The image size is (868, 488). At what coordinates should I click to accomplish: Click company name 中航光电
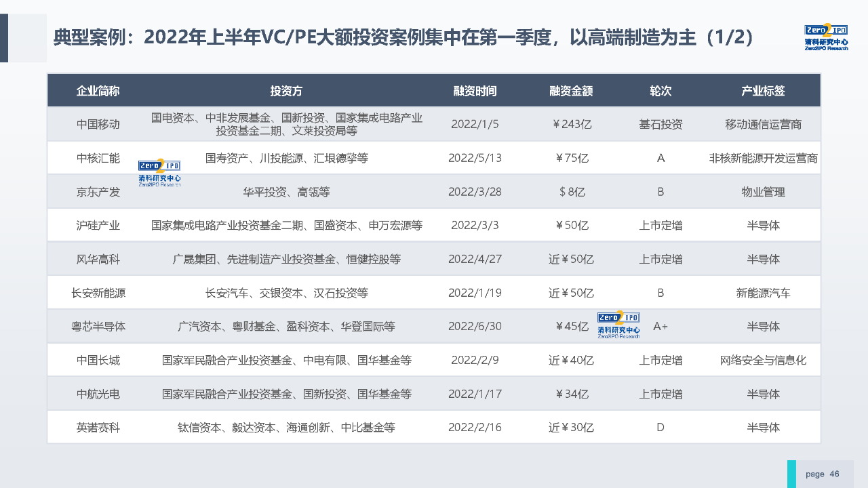pyautogui.click(x=98, y=394)
